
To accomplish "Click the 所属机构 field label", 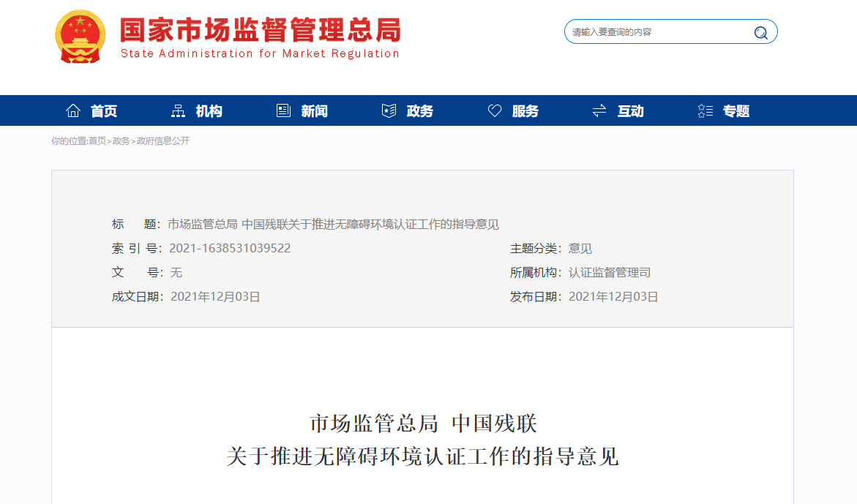I will click(536, 272).
